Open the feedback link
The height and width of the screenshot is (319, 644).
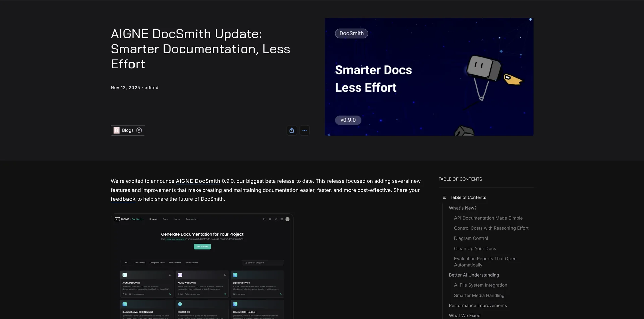click(123, 199)
